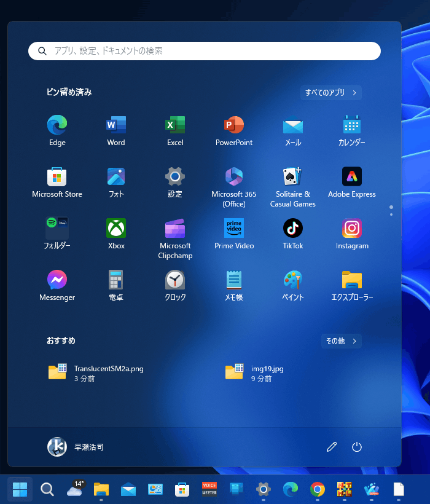Open the TikTok app
Viewport: 430px width, 504px height.
tap(293, 234)
